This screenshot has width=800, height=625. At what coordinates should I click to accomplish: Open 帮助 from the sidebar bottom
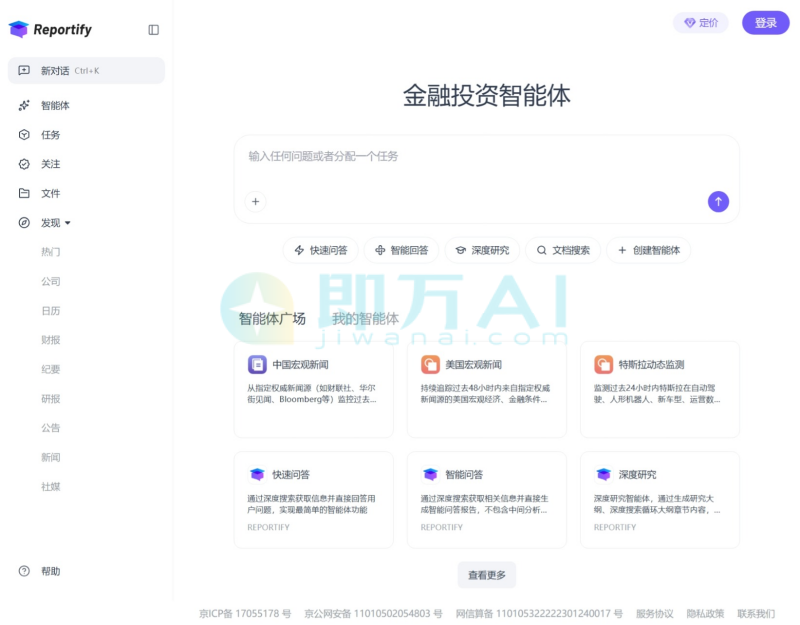pos(48,571)
